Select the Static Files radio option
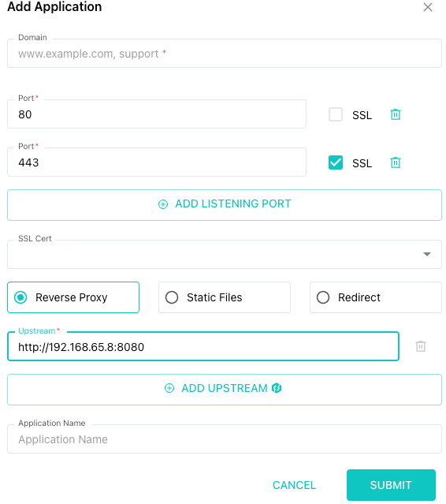 (x=225, y=297)
